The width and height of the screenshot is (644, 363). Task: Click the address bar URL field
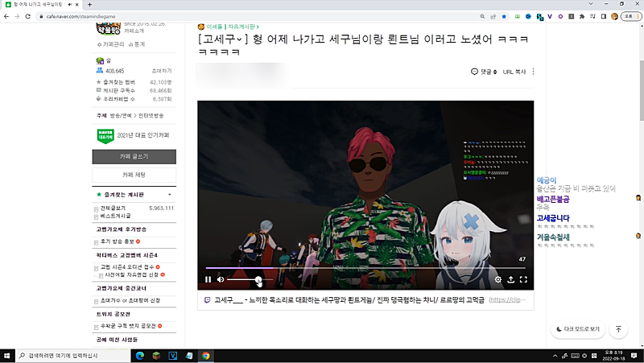(258, 16)
